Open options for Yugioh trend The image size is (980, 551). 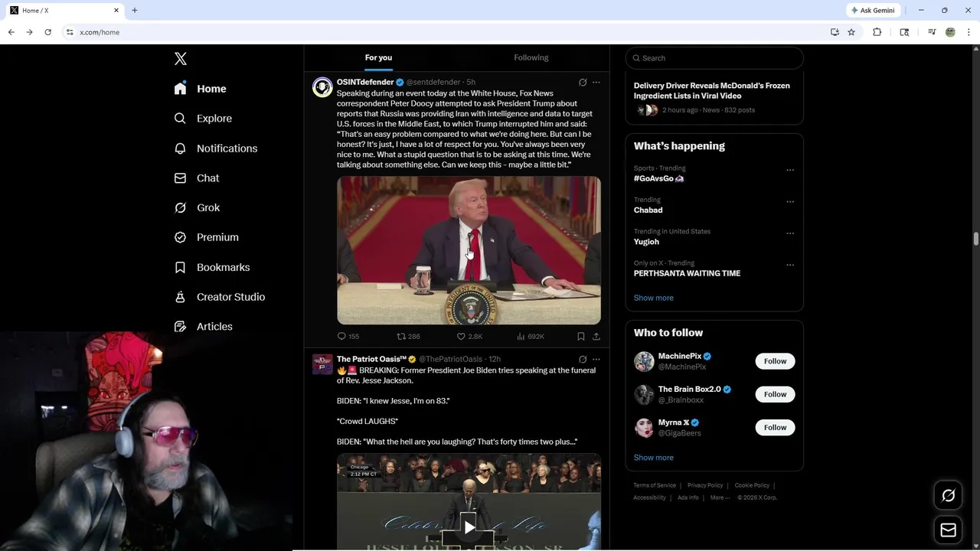click(x=790, y=233)
